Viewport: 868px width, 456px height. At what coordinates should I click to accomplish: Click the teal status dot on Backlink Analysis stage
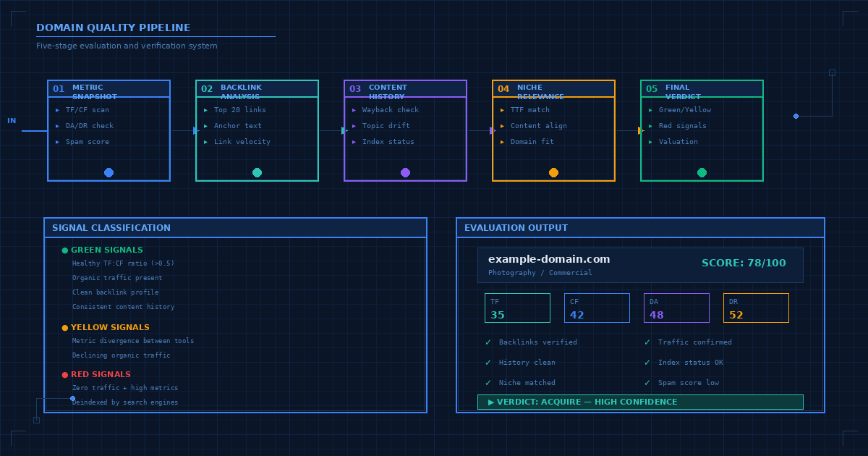[x=257, y=172]
